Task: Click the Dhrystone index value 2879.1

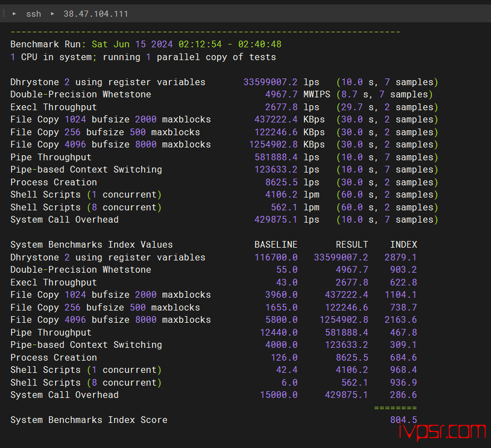Action: [400, 257]
